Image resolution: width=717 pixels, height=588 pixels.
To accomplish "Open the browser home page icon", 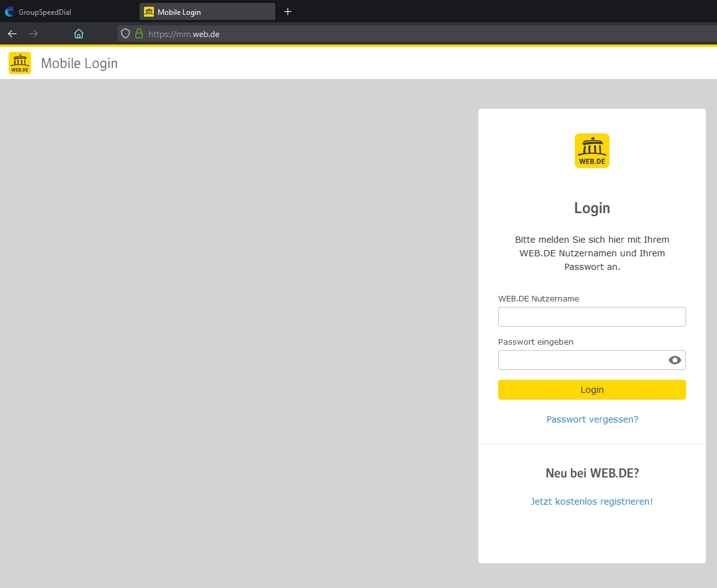I will click(78, 34).
